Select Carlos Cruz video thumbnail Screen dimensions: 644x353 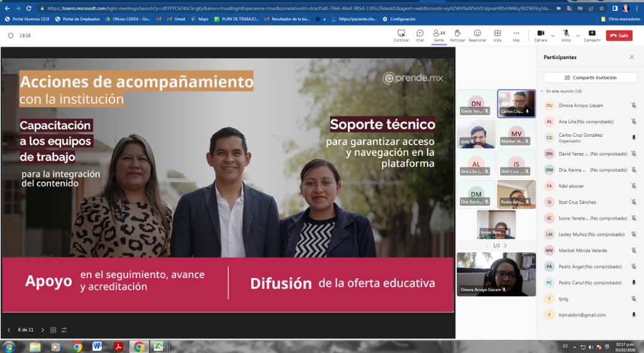[516, 104]
